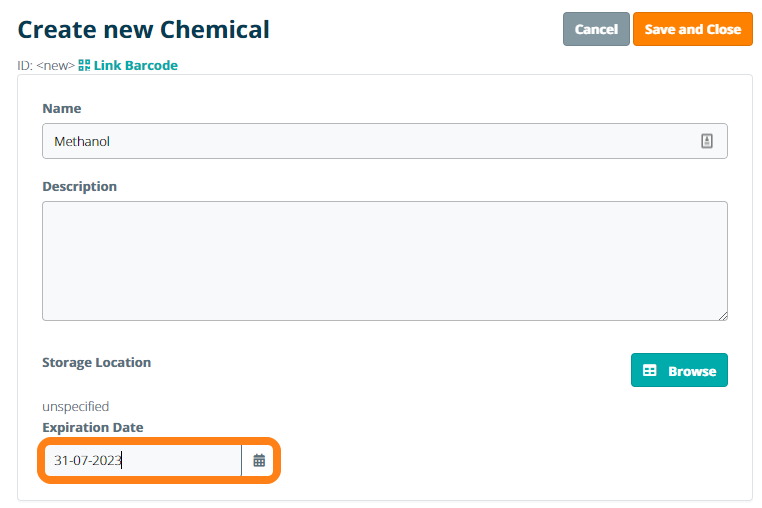The image size is (762, 508).
Task: Click the small icon inside the Name field
Action: (x=707, y=141)
